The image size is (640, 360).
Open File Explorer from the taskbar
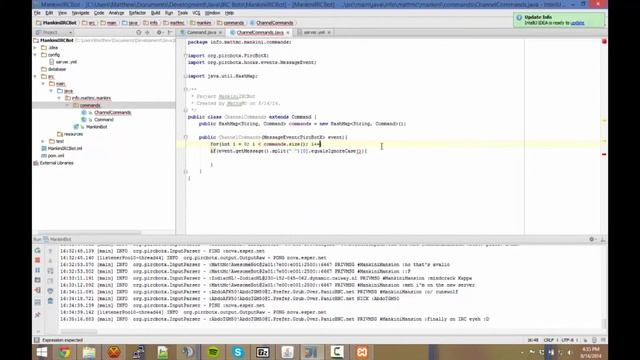coord(89,352)
